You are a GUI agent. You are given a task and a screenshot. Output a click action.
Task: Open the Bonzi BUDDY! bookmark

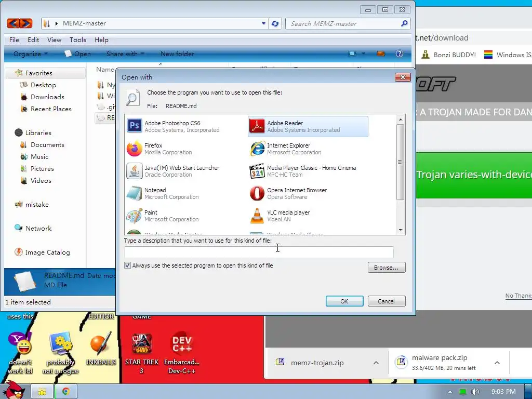448,55
